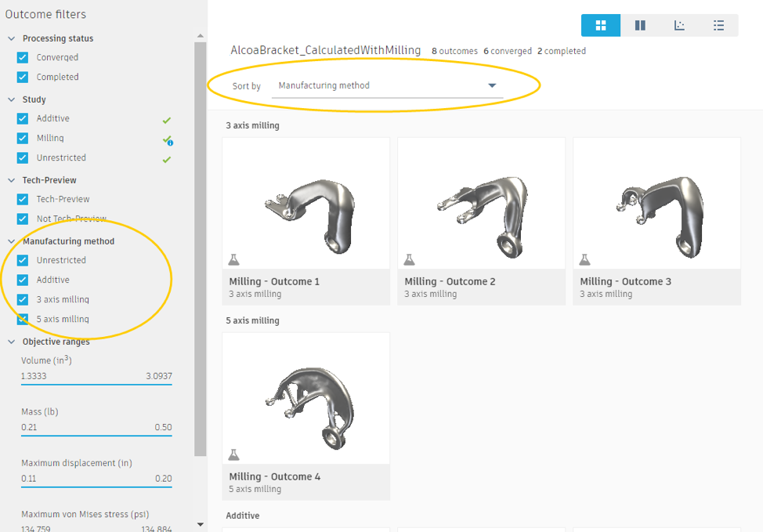The width and height of the screenshot is (763, 532).
Task: Open Milling - Outcome 1 thumbnail
Action: 306,204
